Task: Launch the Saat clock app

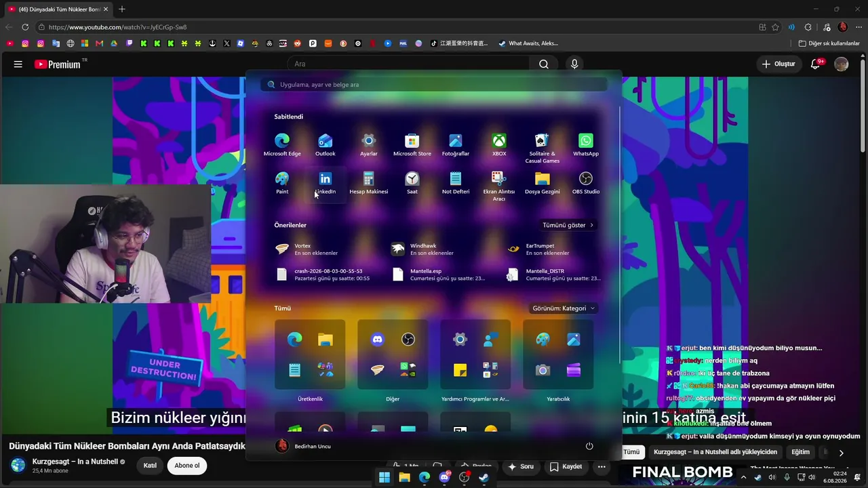Action: coord(412,182)
